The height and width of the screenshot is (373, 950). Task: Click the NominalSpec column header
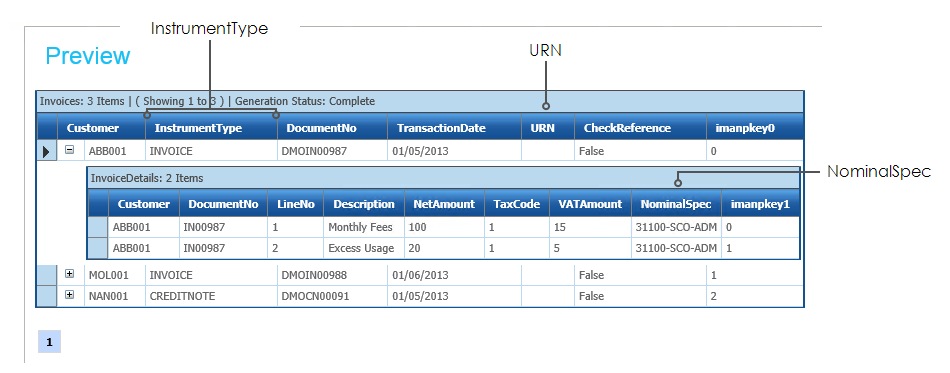(677, 204)
